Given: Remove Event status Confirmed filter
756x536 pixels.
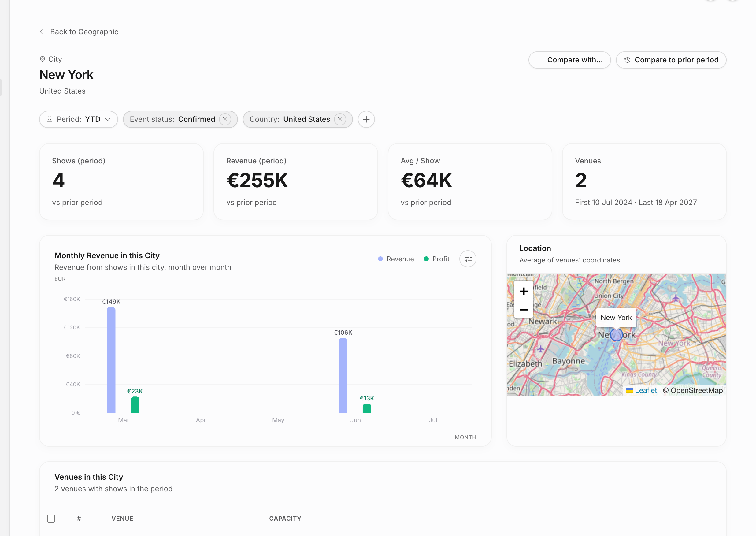Looking at the screenshot, I should (225, 119).
